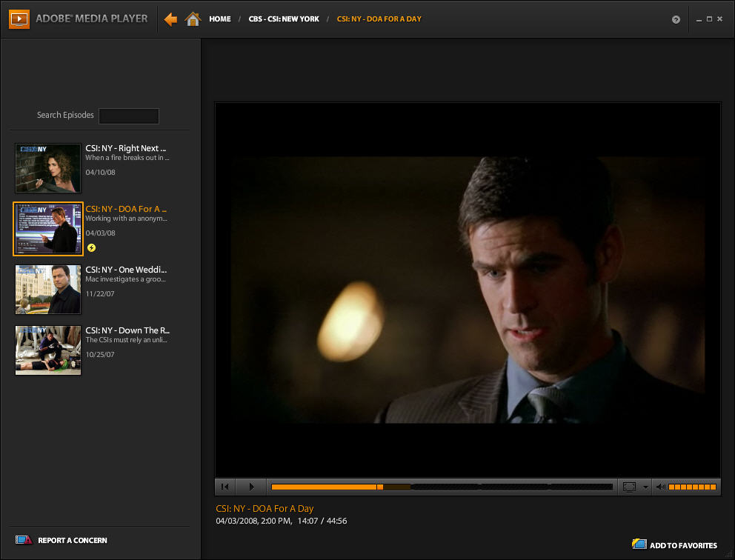735x560 pixels.
Task: Click the 'The CSIs must rely an unli...' description
Action: (127, 340)
